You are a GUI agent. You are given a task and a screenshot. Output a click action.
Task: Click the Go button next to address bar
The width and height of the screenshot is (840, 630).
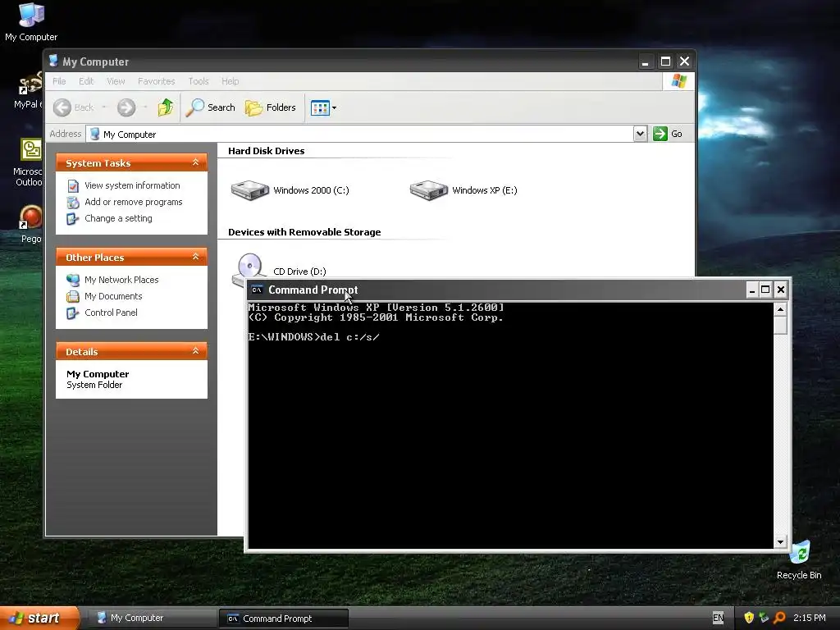click(668, 134)
